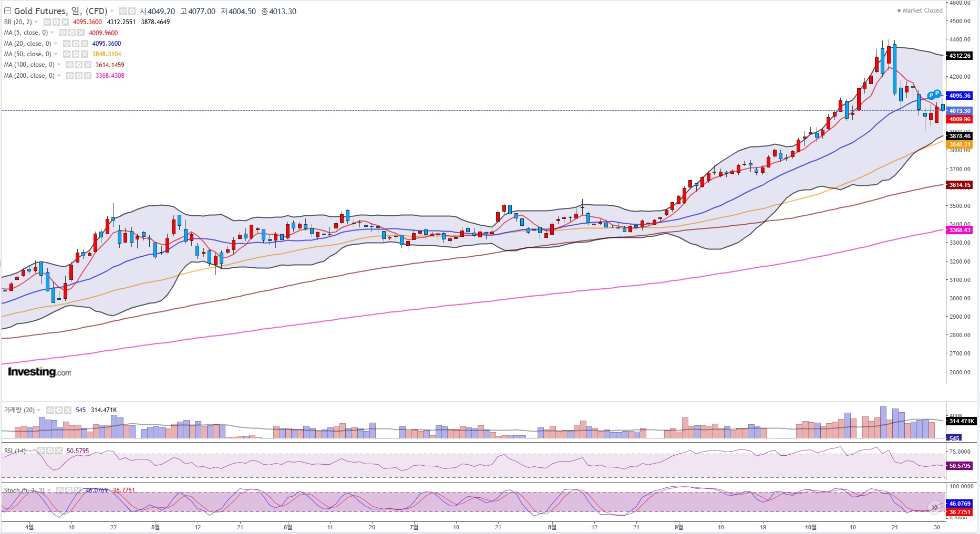This screenshot has height=534, width=980.
Task: Hide the 거래량 (20) volume indicator
Action: [x=50, y=410]
